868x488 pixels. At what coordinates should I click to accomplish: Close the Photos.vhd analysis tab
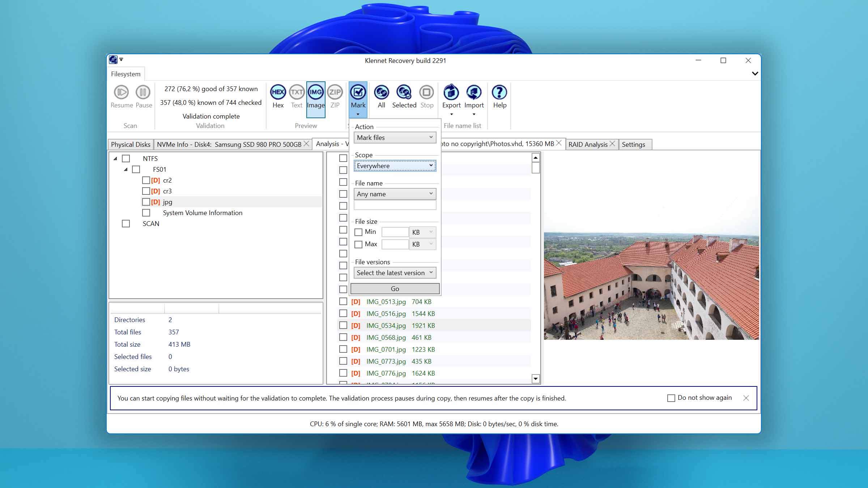(x=559, y=143)
